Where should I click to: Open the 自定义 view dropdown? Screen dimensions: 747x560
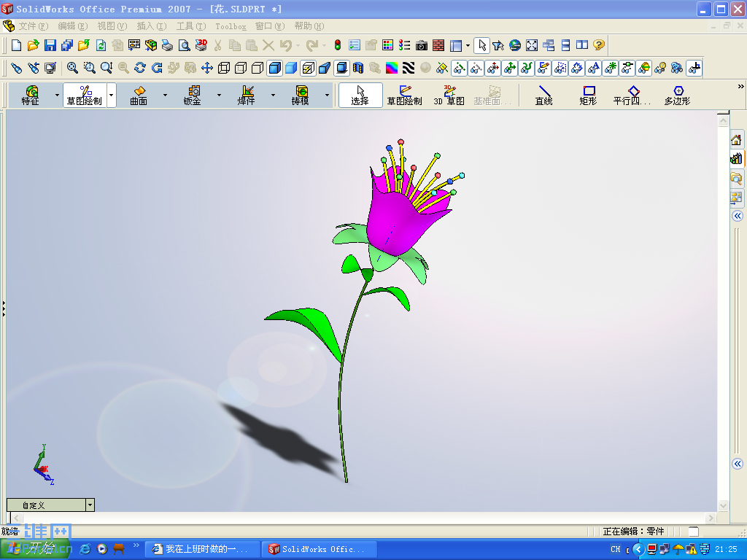coord(90,505)
